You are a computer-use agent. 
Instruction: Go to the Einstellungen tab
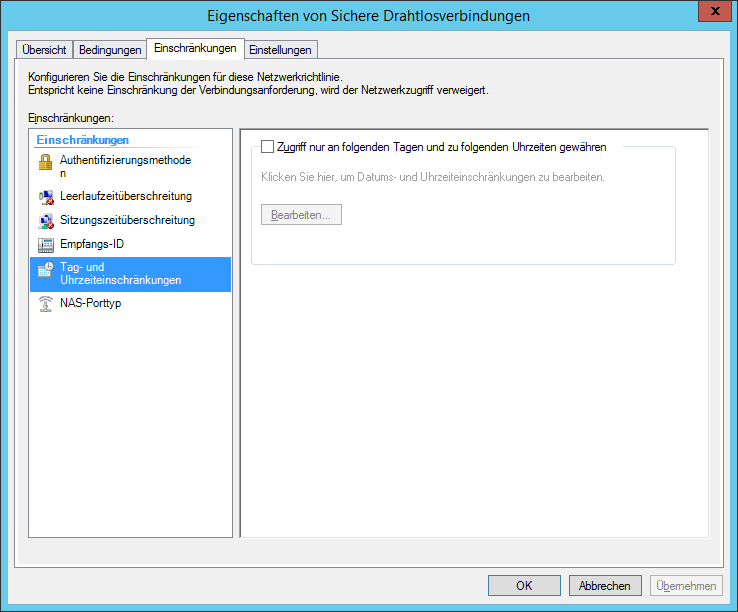(x=281, y=49)
